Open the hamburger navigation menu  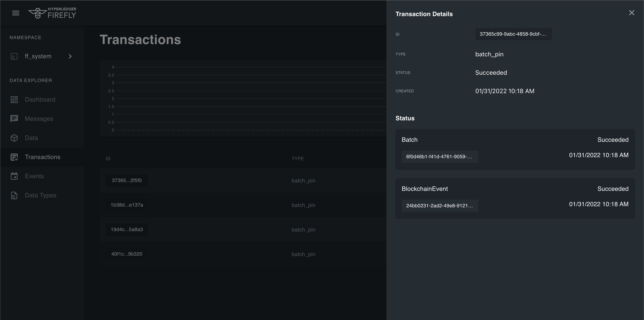[x=16, y=13]
